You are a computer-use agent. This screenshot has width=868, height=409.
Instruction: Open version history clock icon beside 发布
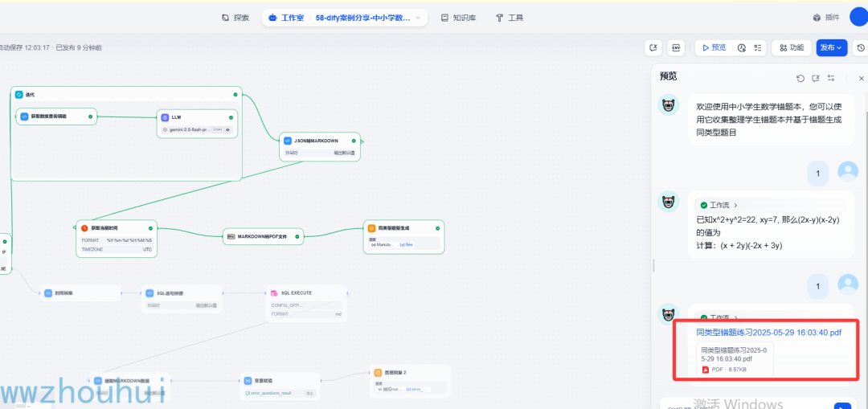click(861, 47)
